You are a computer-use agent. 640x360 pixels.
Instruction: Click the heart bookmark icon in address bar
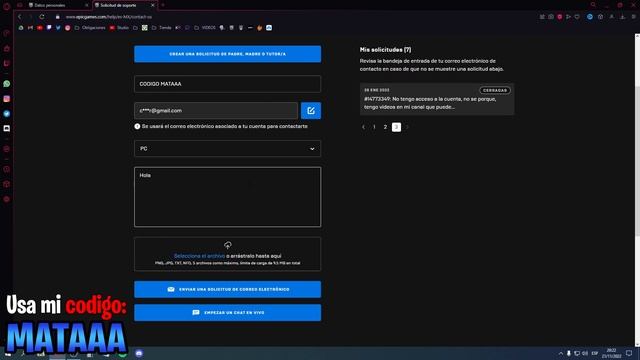tap(577, 17)
